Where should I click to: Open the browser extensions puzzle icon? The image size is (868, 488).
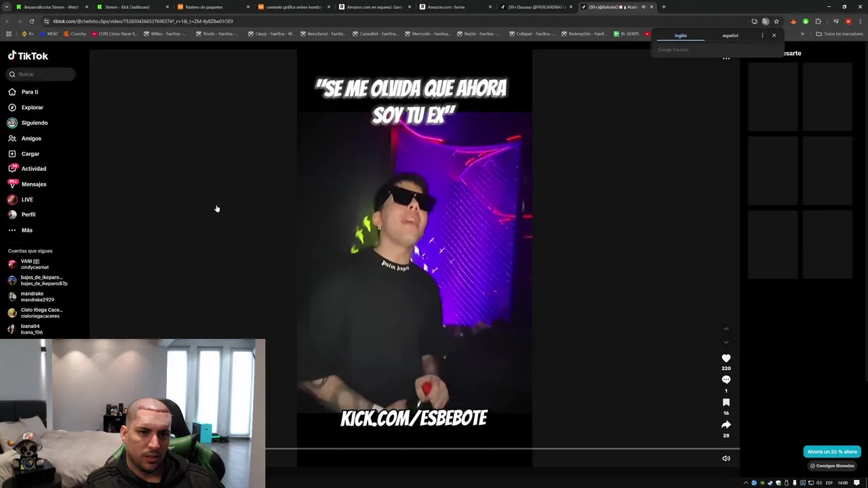point(818,21)
